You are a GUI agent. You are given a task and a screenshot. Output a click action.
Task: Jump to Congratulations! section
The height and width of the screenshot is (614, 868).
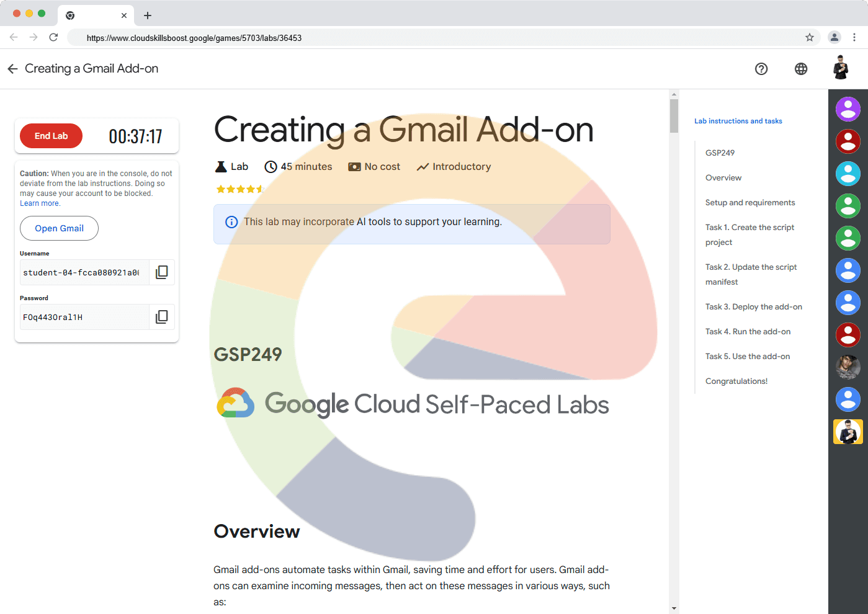(x=736, y=381)
